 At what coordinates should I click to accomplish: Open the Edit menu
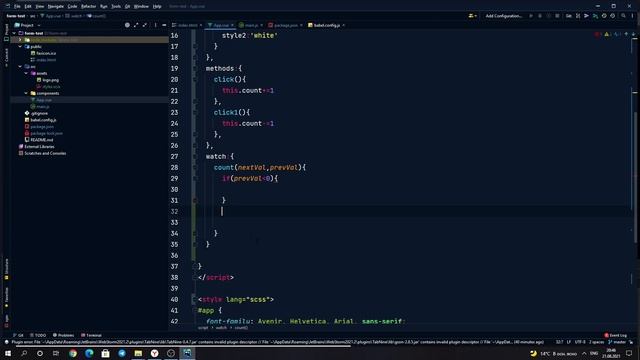click(28, 7)
